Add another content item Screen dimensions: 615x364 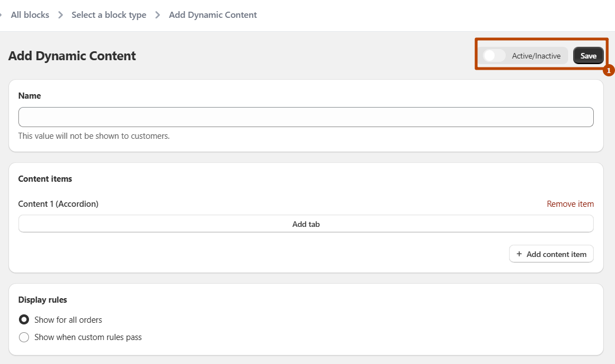tap(551, 254)
